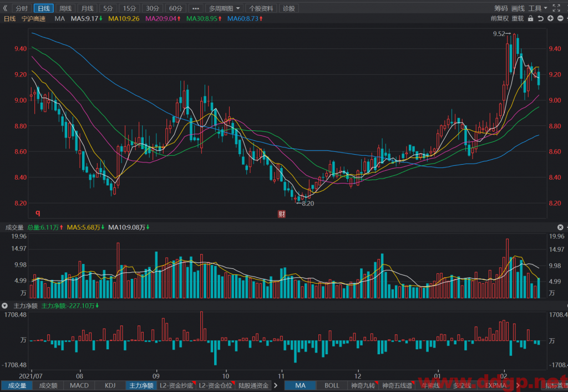Image resolution: width=568 pixels, height=392 pixels.
Task: Select the 牛熊线 indicator tab
Action: pyautogui.click(x=430, y=386)
